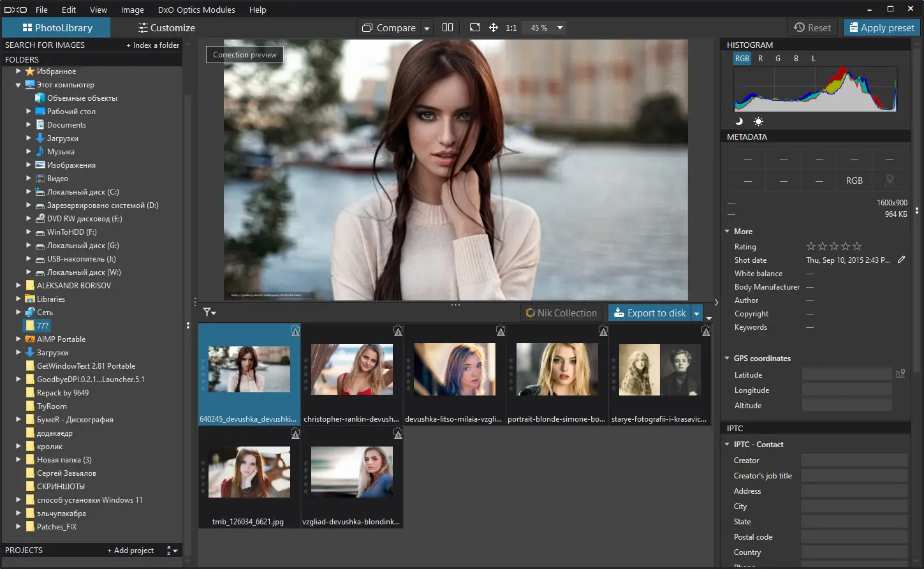Click the GPS pin icon next to Latitude field
The width and height of the screenshot is (924, 569).
pyautogui.click(x=900, y=374)
